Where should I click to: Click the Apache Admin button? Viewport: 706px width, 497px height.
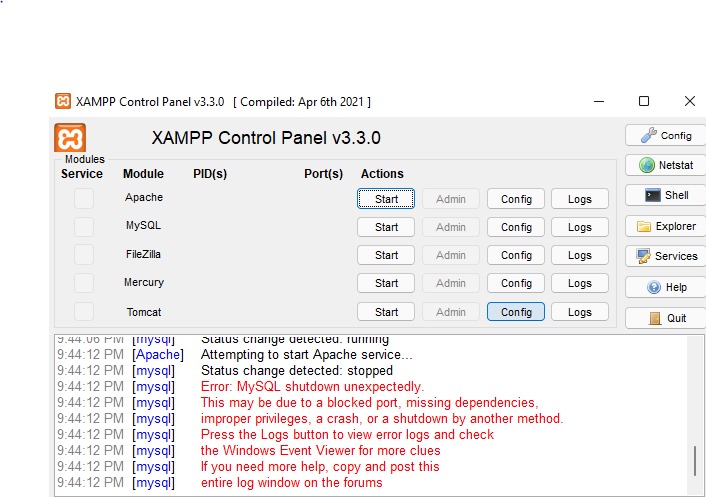451,199
